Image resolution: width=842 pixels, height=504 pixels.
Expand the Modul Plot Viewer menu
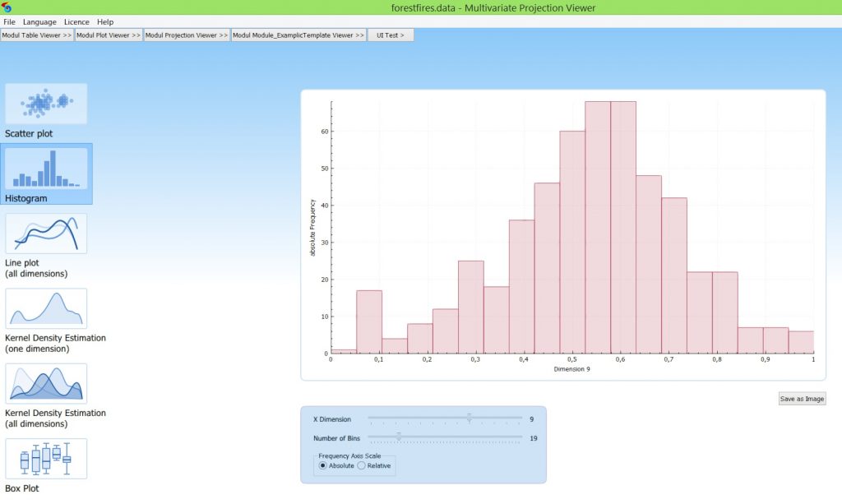click(x=109, y=35)
